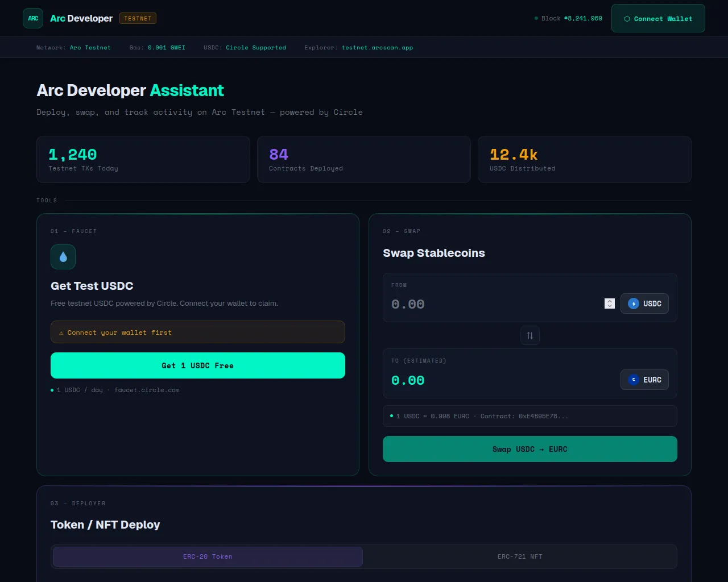The width and height of the screenshot is (728, 582).
Task: Click the faucet water droplet icon
Action: tap(63, 257)
